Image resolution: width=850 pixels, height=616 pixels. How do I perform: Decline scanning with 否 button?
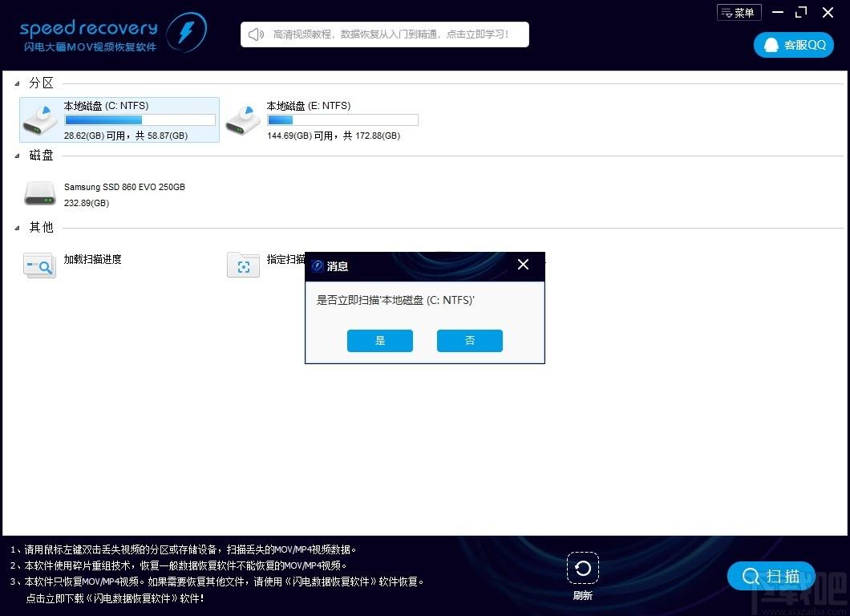click(469, 341)
